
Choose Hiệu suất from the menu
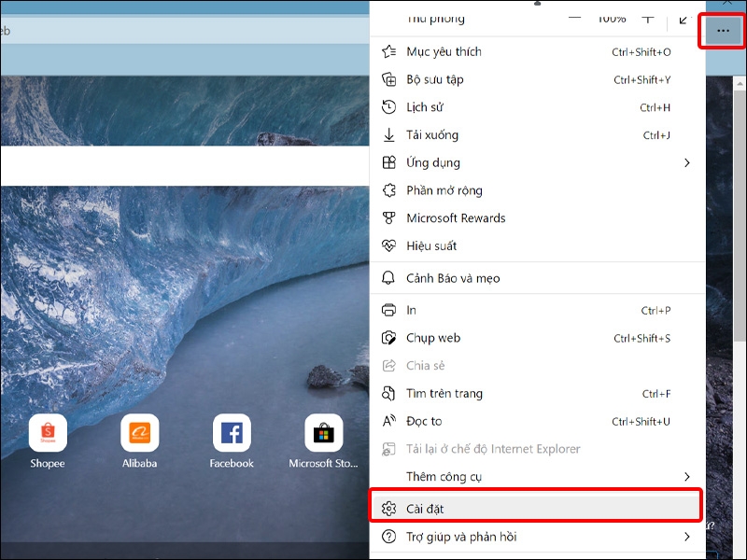538,245
